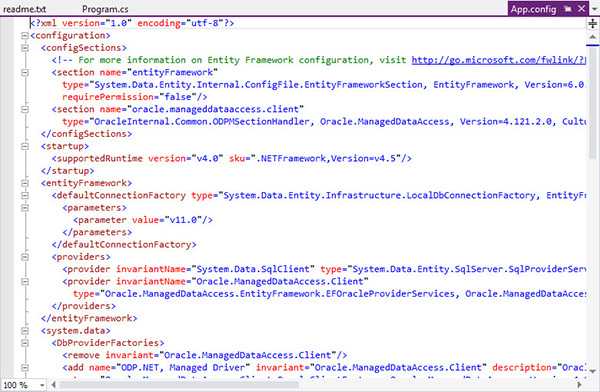Click the editor split handle icon
The height and width of the screenshot is (392, 600).
tap(592, 24)
